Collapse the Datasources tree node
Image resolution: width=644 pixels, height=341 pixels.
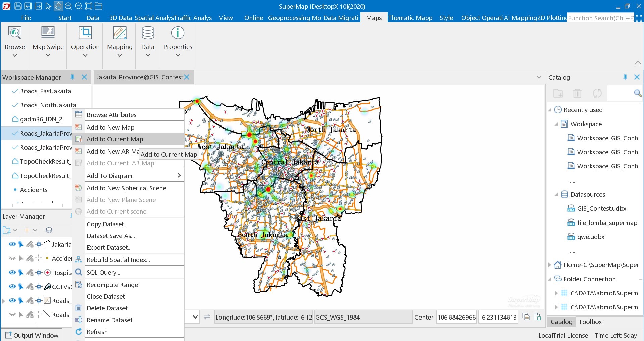[x=556, y=195]
